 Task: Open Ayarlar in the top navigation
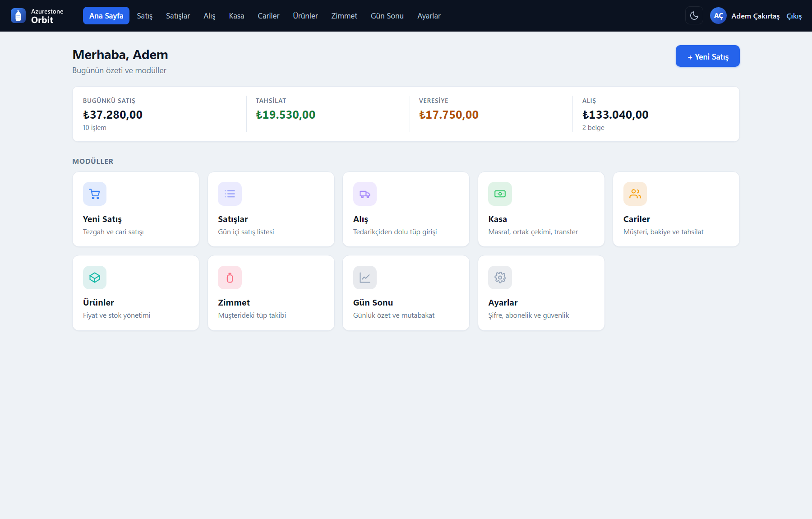[429, 16]
